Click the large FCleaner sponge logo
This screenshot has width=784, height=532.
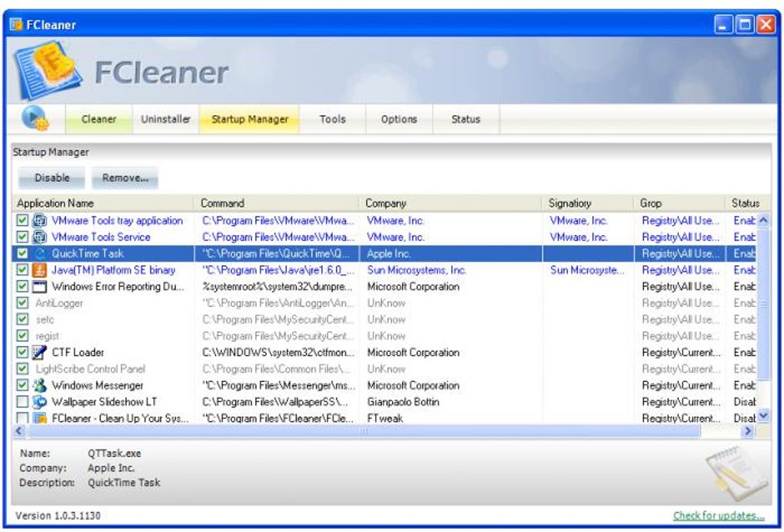coord(48,70)
